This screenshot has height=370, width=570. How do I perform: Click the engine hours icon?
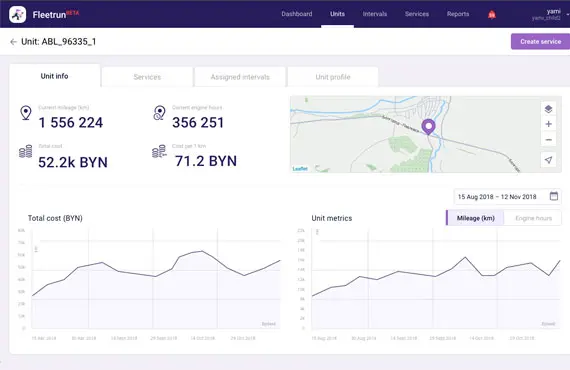(159, 113)
